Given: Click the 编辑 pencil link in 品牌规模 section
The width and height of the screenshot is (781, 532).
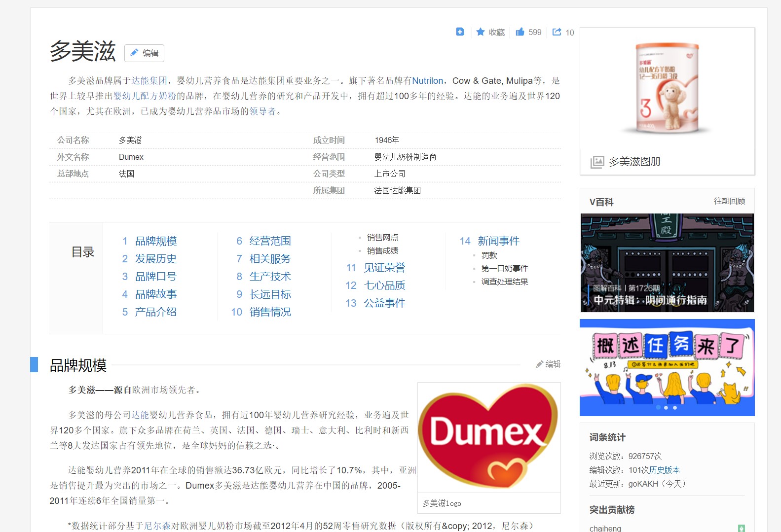Looking at the screenshot, I should pyautogui.click(x=548, y=364).
